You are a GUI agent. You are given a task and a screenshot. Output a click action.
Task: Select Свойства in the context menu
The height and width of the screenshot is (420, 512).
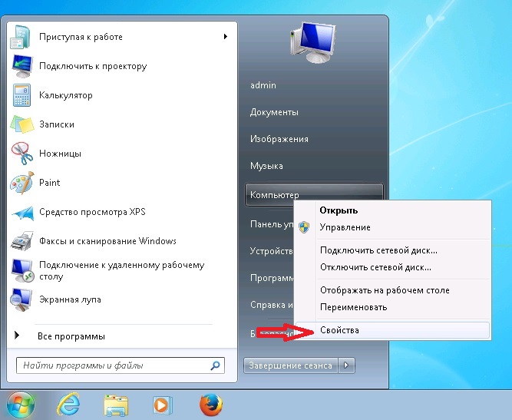[339, 330]
